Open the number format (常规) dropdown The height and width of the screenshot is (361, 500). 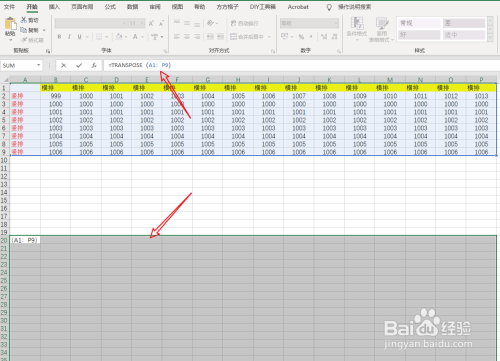pyautogui.click(x=335, y=23)
